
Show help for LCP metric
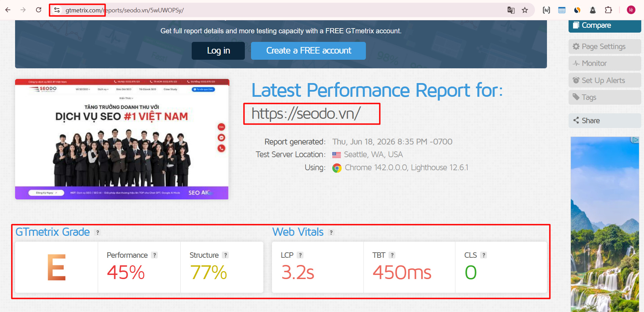[300, 255]
